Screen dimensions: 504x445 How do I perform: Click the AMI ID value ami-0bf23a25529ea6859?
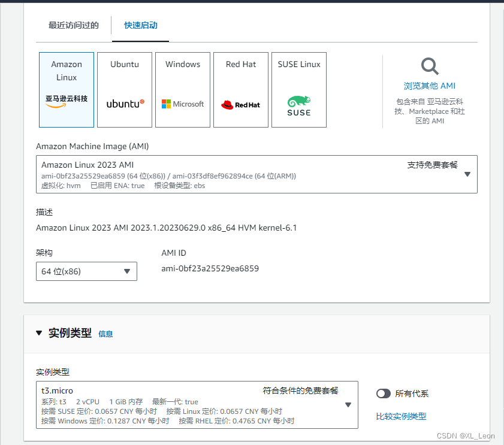209,268
